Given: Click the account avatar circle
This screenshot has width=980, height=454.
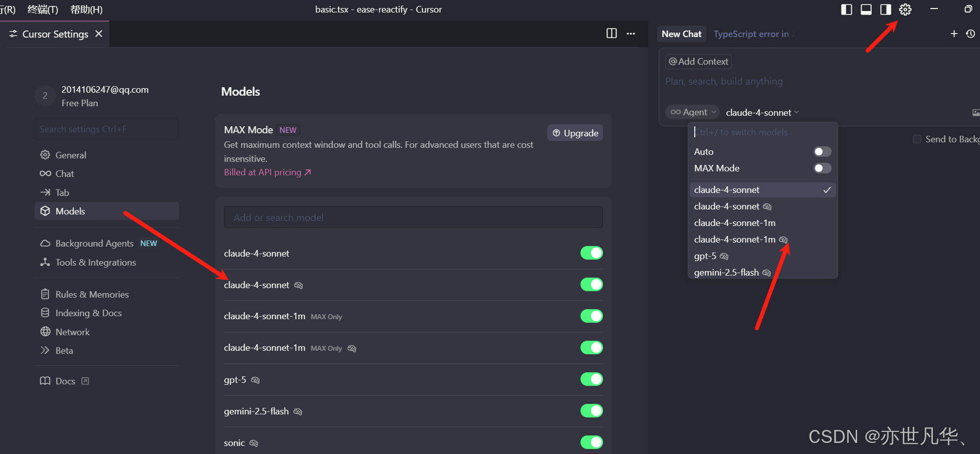Looking at the screenshot, I should click(45, 96).
